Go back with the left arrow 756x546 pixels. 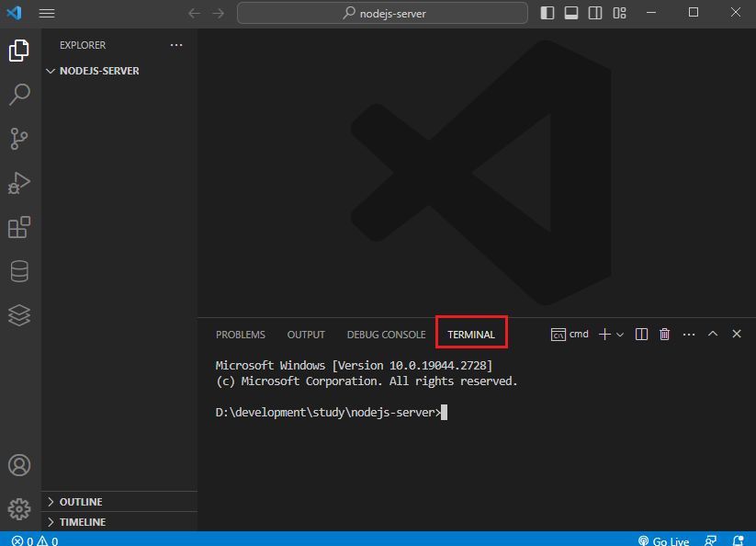point(194,13)
